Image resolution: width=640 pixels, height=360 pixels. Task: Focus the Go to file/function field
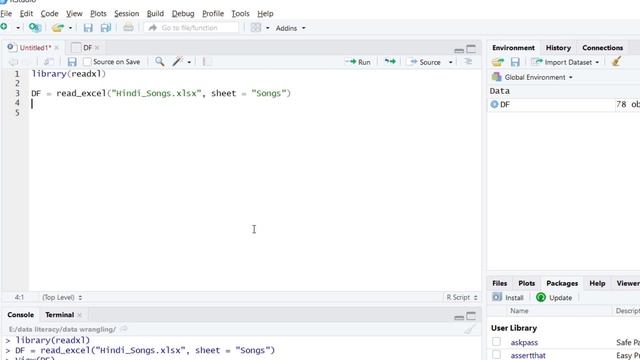(x=191, y=28)
